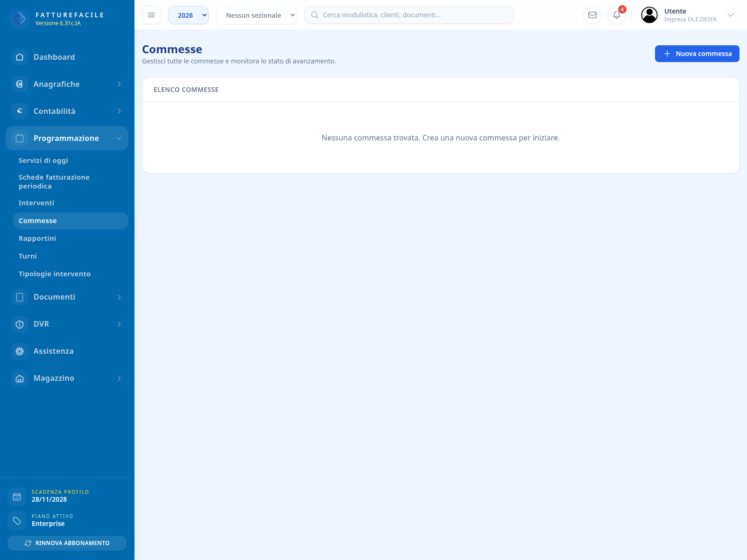Click the Nuova commessa button
The image size is (747, 560).
[x=697, y=54]
